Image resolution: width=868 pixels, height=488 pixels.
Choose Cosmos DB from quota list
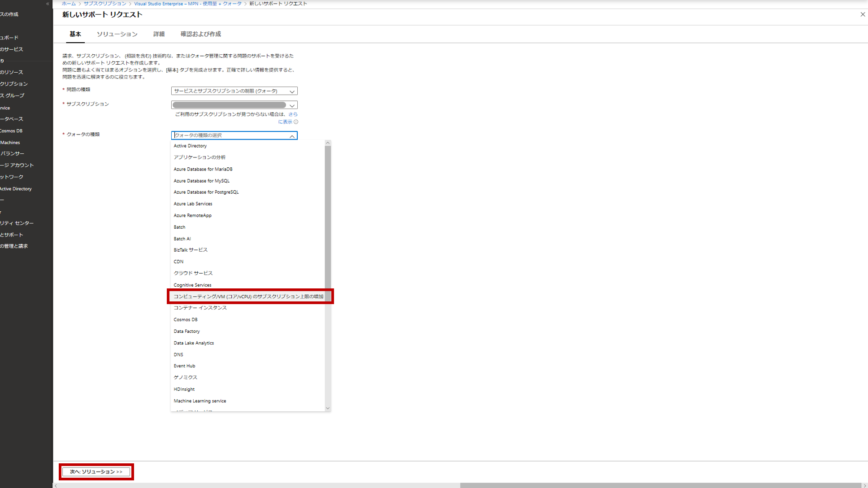[x=186, y=320]
